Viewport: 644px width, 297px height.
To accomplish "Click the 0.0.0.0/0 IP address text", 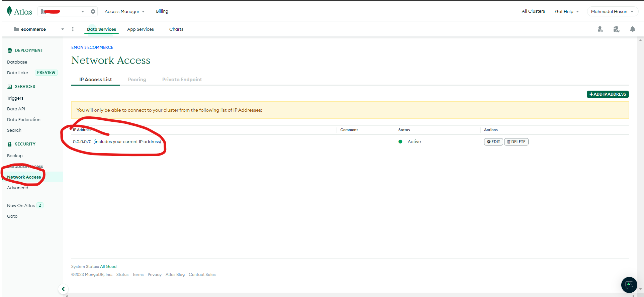I will click(82, 142).
